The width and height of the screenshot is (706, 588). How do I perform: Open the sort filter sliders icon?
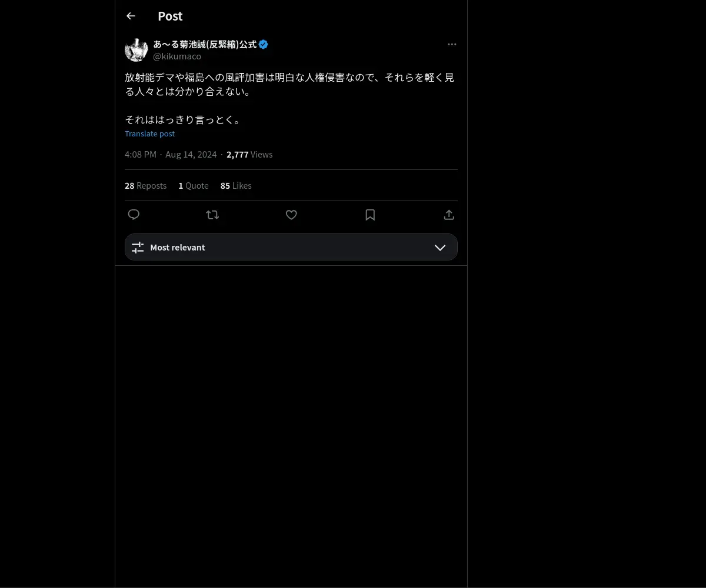point(138,248)
